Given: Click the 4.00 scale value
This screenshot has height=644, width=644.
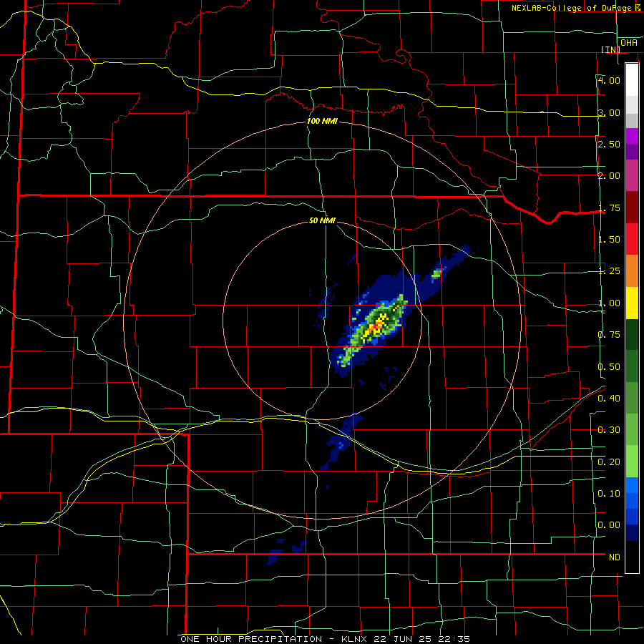Looking at the screenshot, I should (609, 80).
